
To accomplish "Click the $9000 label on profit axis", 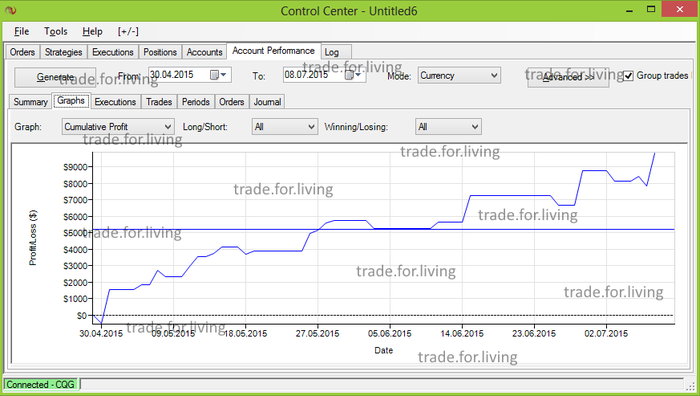I will coord(75,167).
